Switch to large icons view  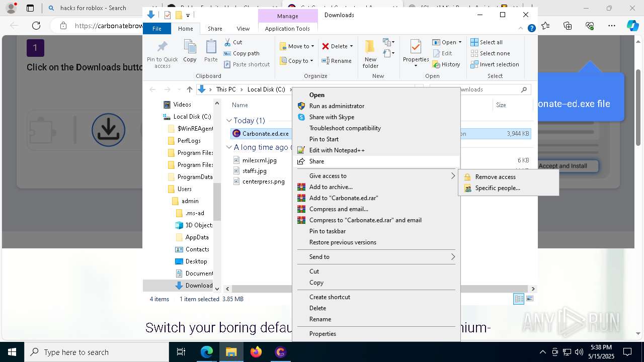(529, 299)
